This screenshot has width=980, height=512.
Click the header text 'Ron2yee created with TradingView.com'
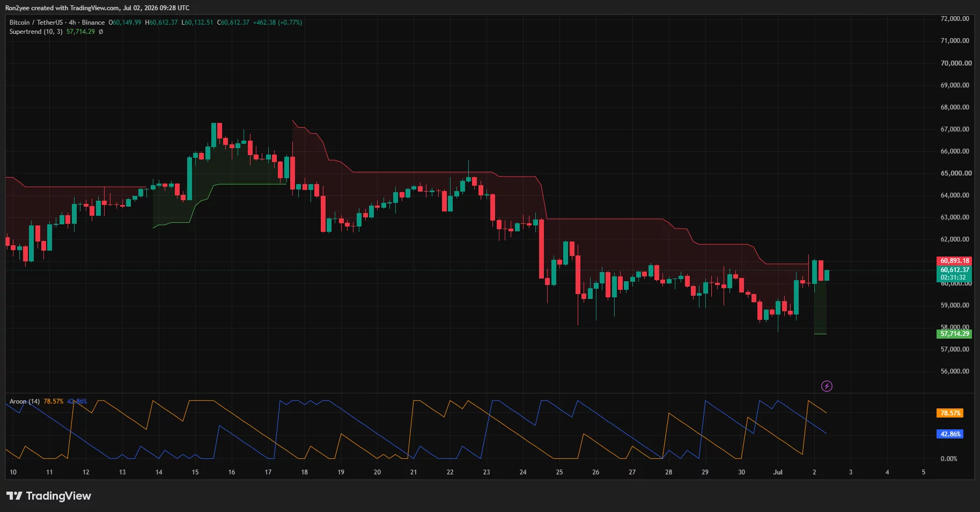pos(62,8)
